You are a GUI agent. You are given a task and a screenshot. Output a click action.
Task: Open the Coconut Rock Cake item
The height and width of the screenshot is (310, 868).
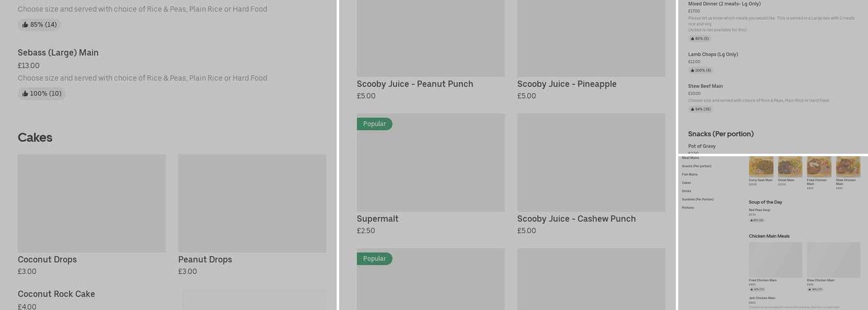pyautogui.click(x=56, y=294)
